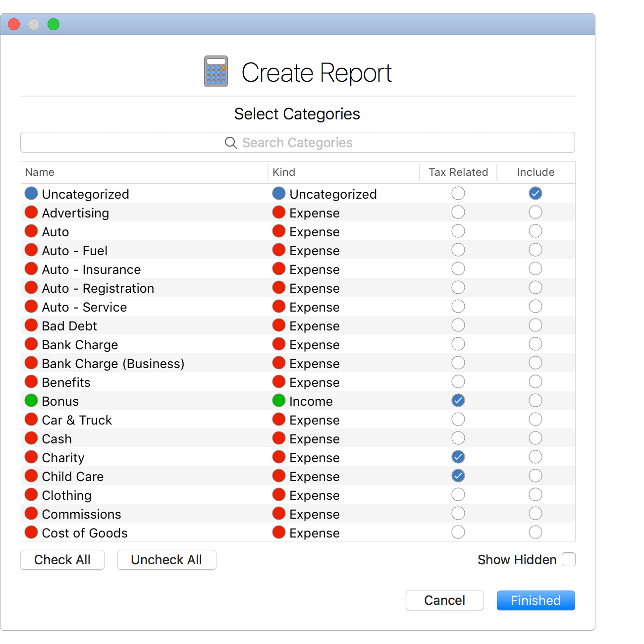The height and width of the screenshot is (644, 644).
Task: Click the magnifying glass in the search bar
Action: point(231,143)
